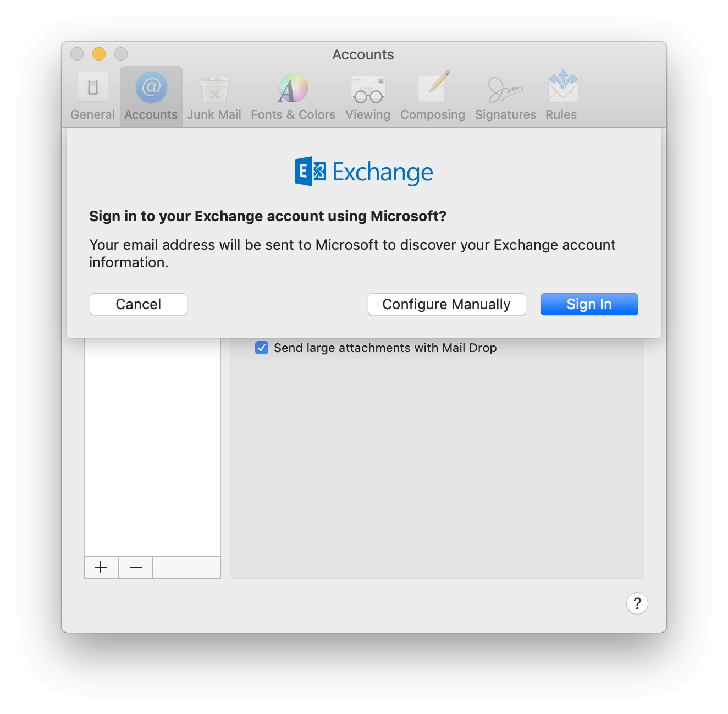Open the General preferences pane
Viewport: 728px width, 714px height.
tap(93, 96)
